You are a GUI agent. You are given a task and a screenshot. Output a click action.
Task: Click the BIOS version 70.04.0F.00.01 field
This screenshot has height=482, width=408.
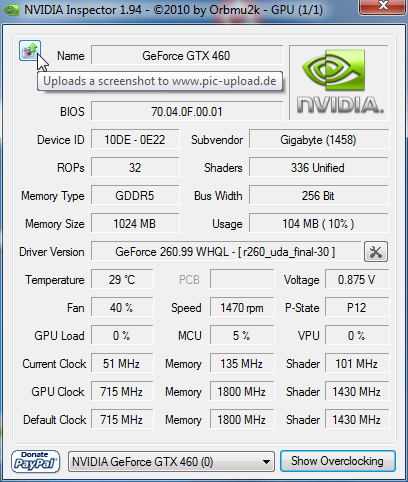click(x=187, y=112)
